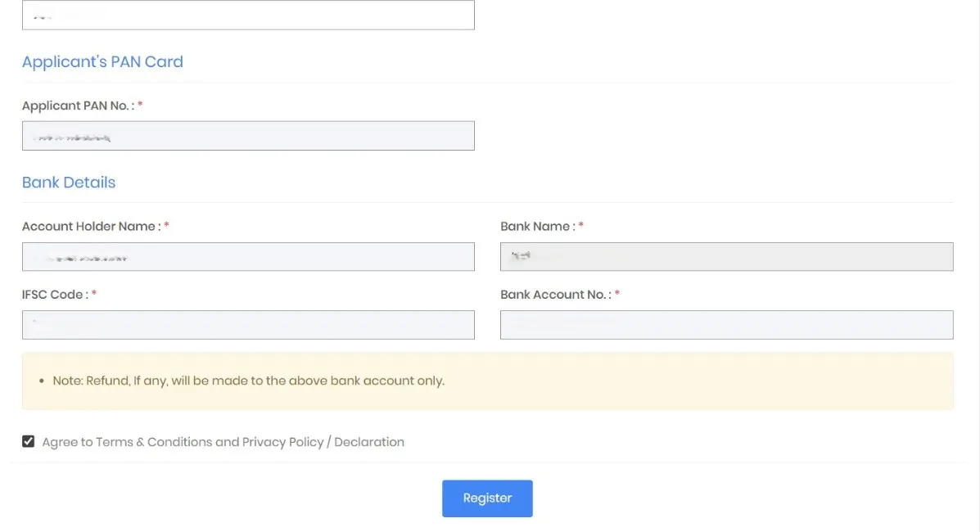Click the Applicant PAN No. label
980x532 pixels.
[79, 105]
